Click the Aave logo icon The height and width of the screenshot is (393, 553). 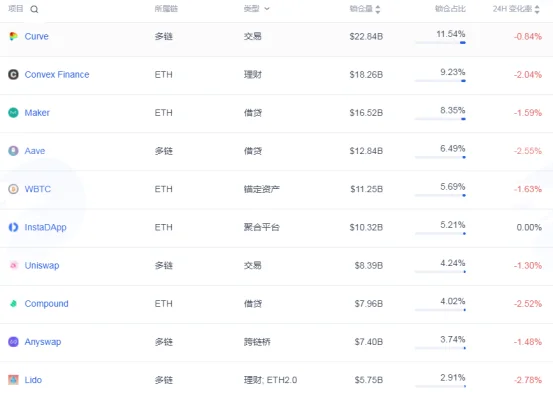tap(13, 151)
